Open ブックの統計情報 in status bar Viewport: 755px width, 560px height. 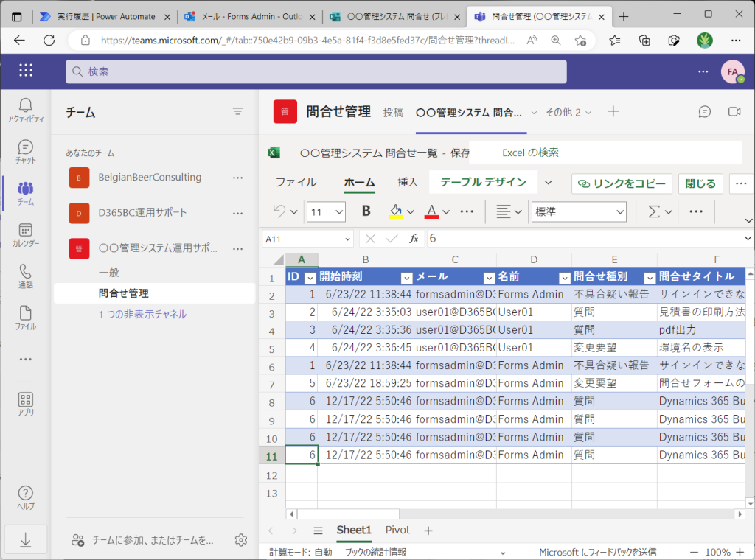(x=375, y=553)
